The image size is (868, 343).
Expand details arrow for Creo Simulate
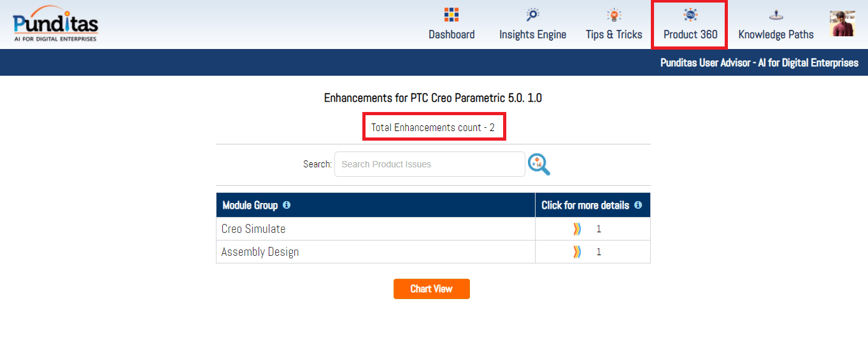click(x=577, y=229)
